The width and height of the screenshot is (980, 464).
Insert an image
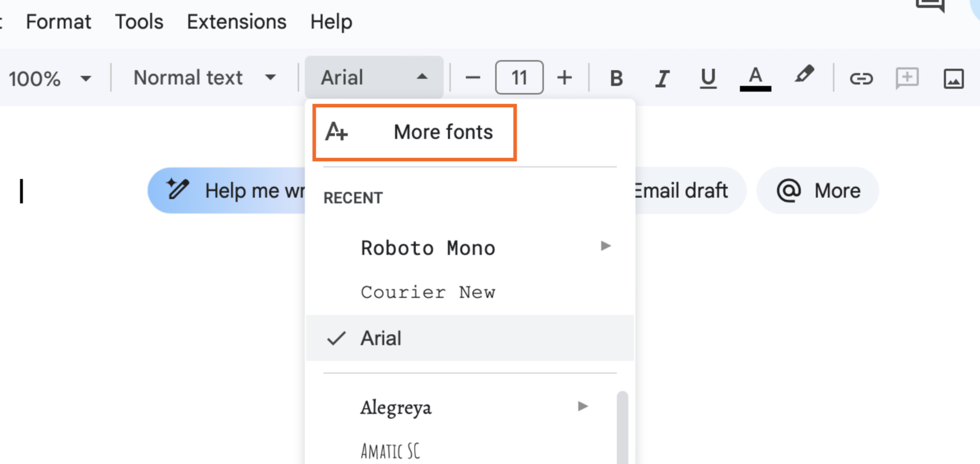coord(954,77)
